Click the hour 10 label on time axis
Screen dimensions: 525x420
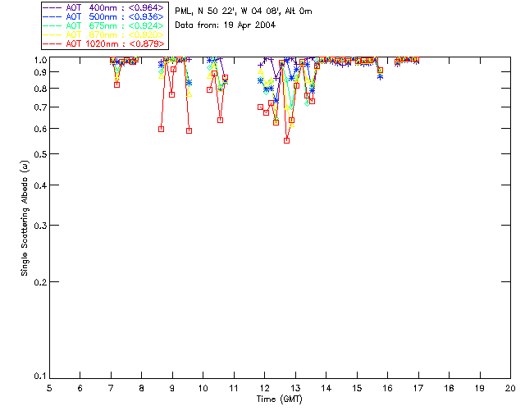(x=203, y=388)
